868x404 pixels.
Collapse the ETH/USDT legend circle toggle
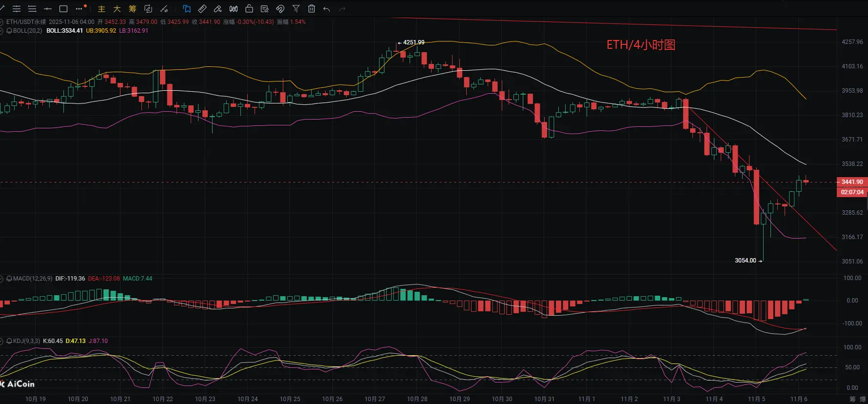tap(2, 22)
